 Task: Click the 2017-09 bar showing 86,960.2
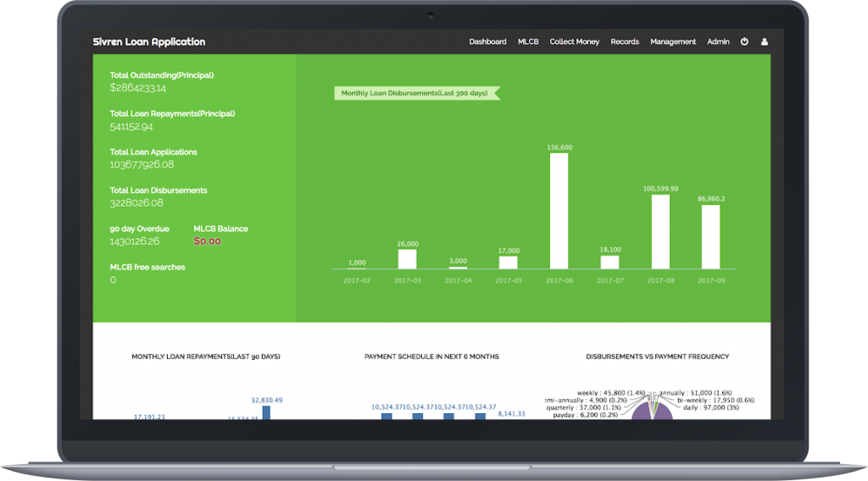(x=710, y=236)
